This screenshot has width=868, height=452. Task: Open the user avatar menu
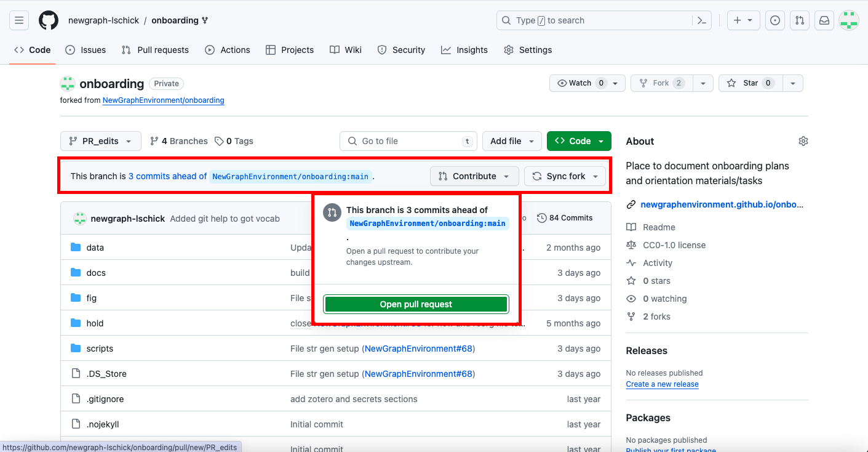[849, 20]
